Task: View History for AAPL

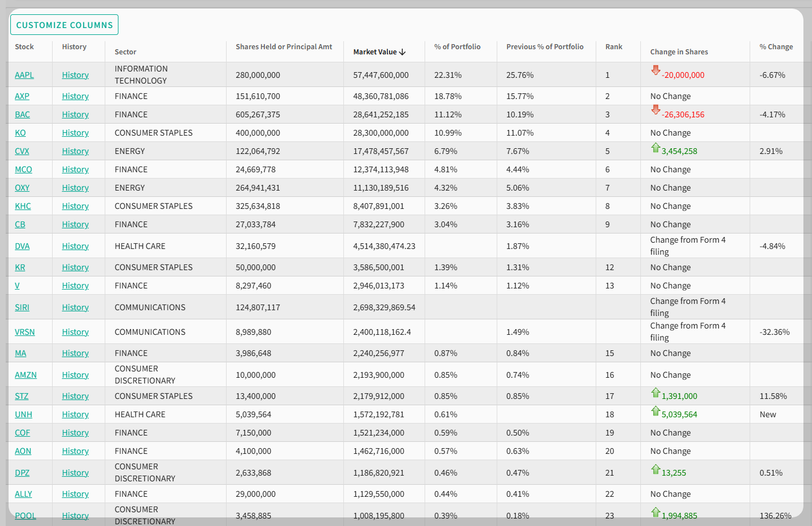Action: pos(76,75)
